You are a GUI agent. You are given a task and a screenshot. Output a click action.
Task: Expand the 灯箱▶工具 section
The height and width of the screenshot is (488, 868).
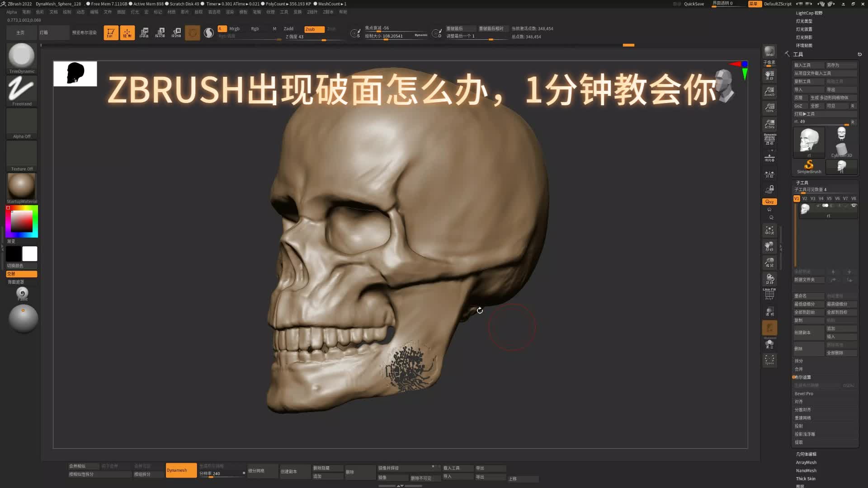pos(809,113)
